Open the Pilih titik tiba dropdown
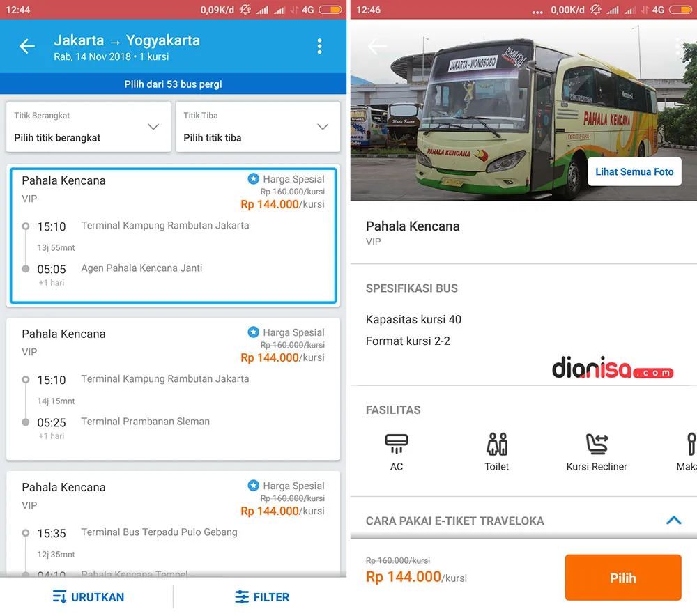697x616 pixels. tap(258, 127)
